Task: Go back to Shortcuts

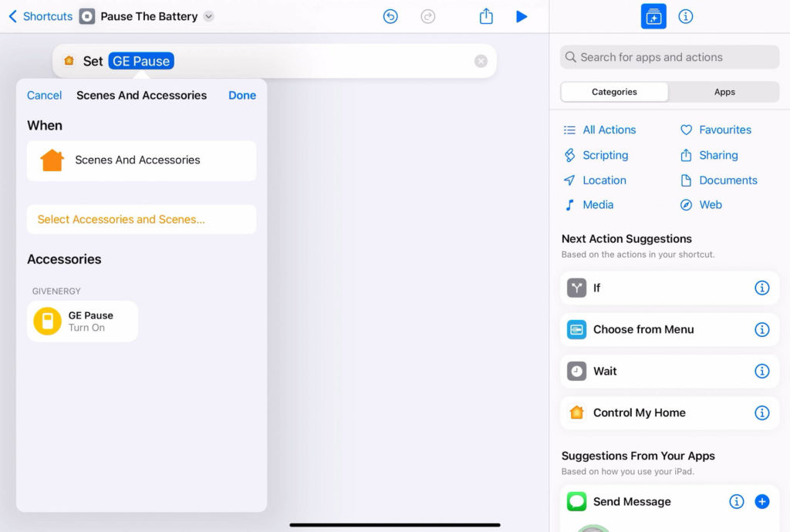Action: click(40, 17)
